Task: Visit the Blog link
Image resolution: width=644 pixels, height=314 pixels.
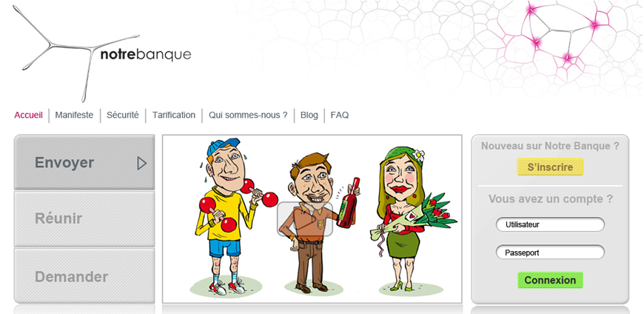Action: point(309,115)
